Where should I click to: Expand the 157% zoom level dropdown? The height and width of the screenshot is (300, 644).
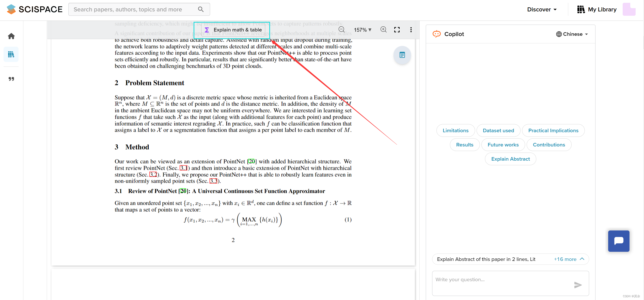(363, 30)
